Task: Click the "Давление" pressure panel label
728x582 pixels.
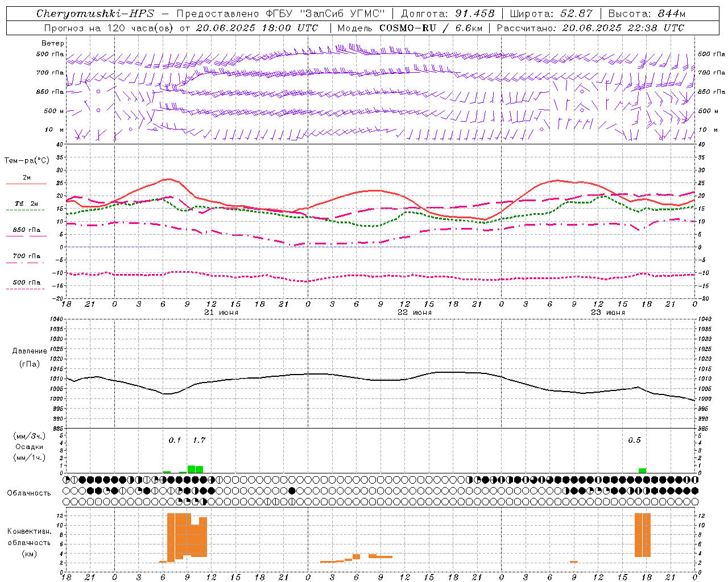Action: coord(30,351)
